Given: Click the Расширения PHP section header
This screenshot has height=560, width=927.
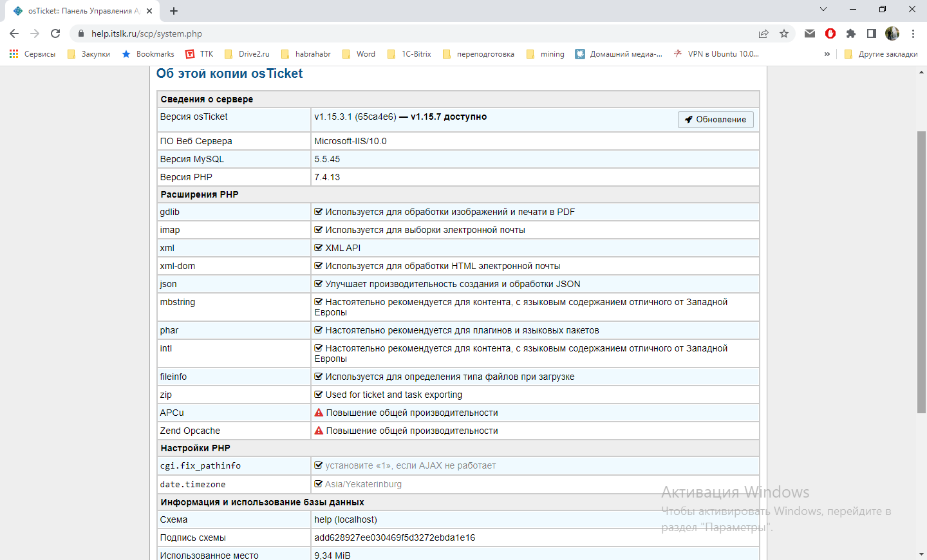Looking at the screenshot, I should [200, 194].
